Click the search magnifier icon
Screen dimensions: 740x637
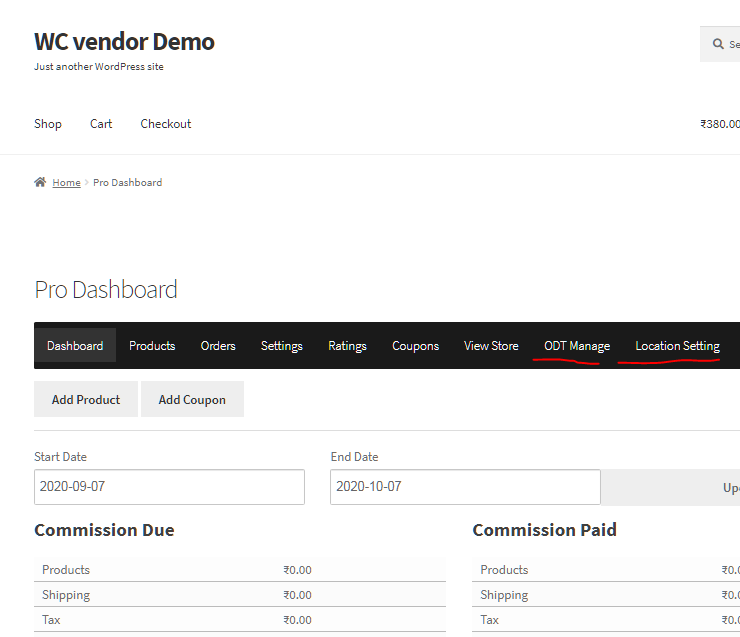(718, 44)
